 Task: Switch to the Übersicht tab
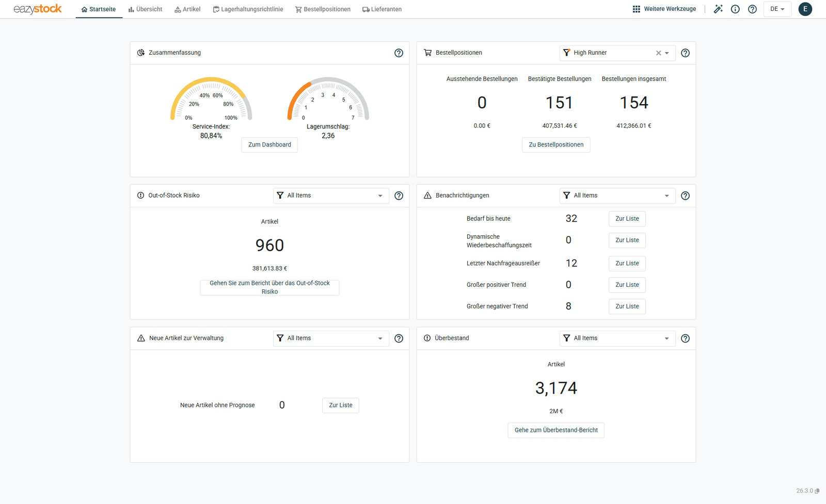tap(145, 9)
